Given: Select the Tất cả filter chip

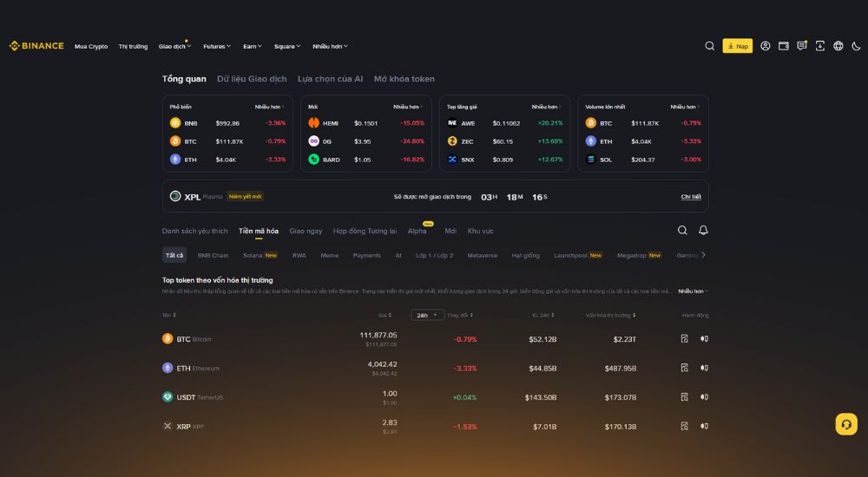Looking at the screenshot, I should click(x=174, y=255).
